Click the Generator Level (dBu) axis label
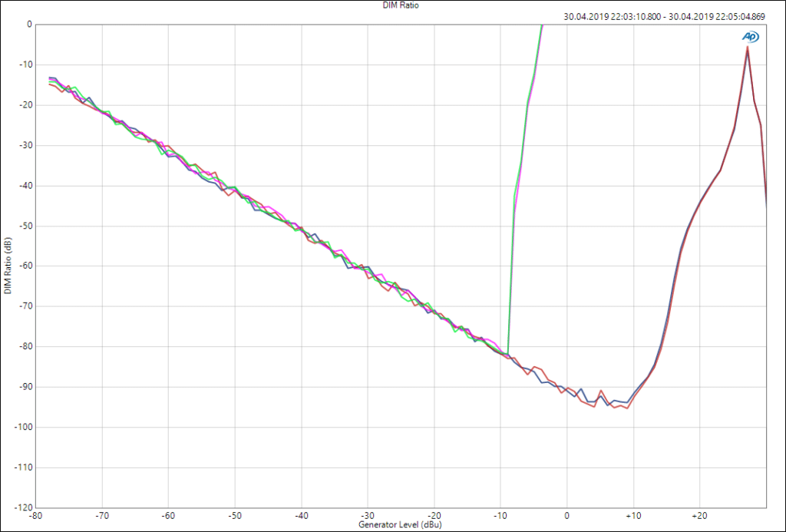The height and width of the screenshot is (532, 786). click(401, 524)
